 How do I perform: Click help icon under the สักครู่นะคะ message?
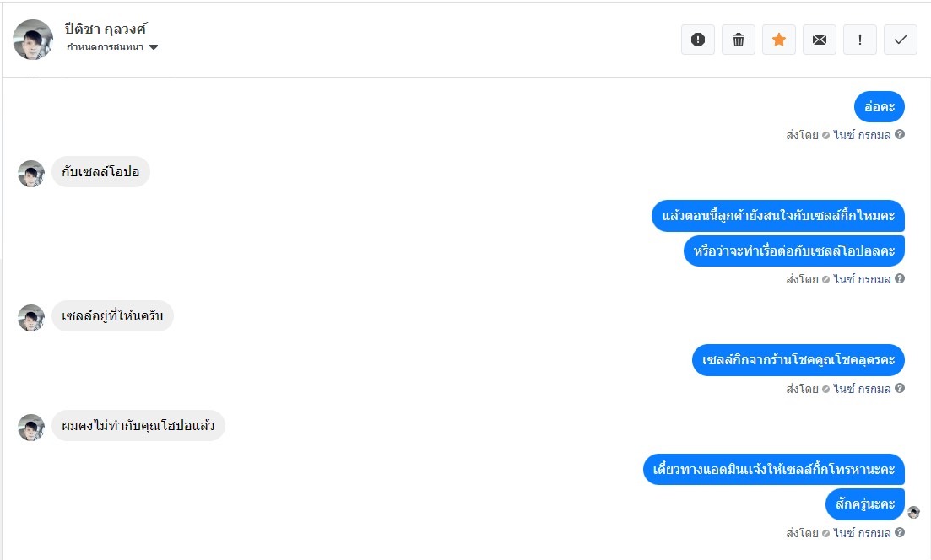[x=900, y=533]
